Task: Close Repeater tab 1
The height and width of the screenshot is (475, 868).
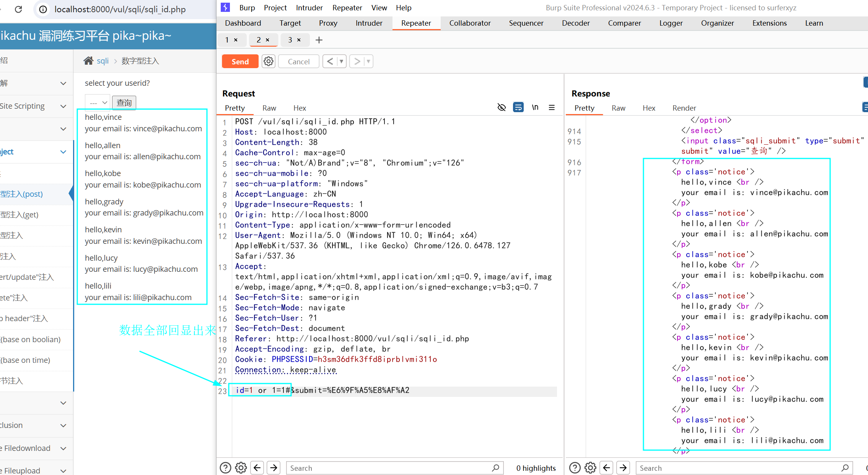Action: click(236, 40)
